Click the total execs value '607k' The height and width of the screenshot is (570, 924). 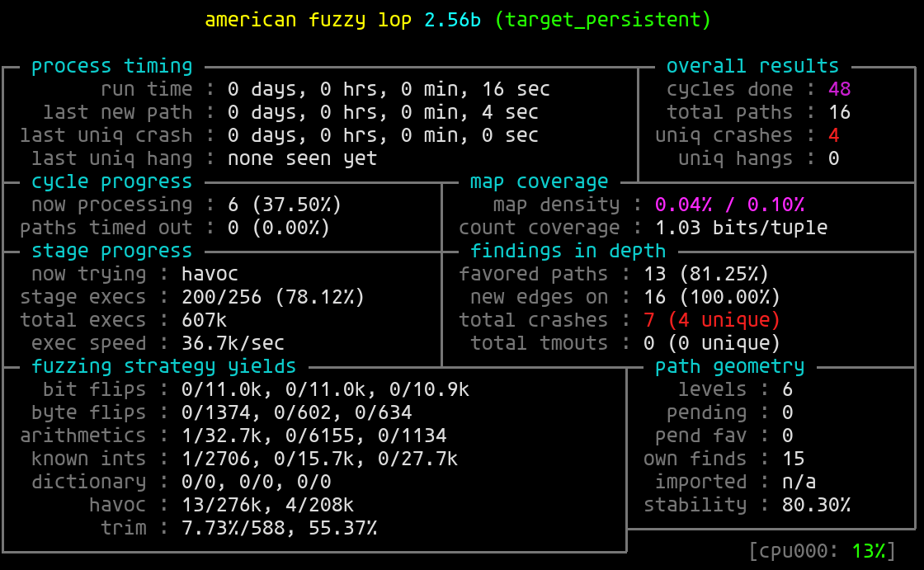coord(204,320)
